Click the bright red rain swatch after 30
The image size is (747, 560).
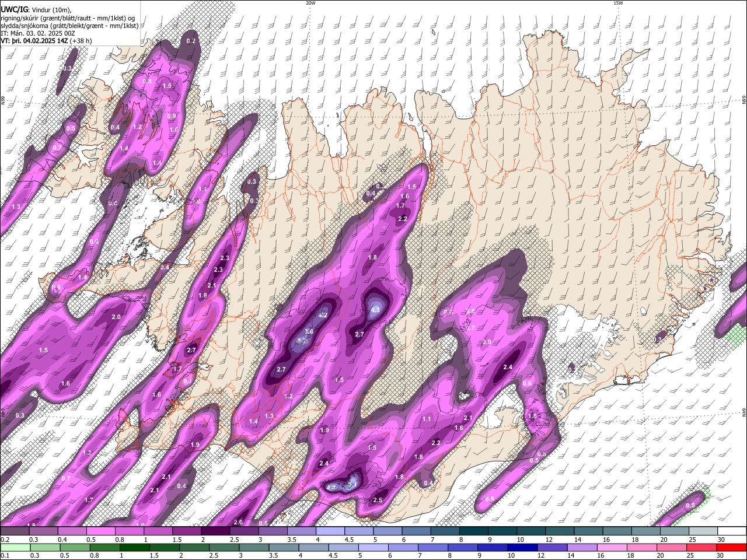(731, 548)
